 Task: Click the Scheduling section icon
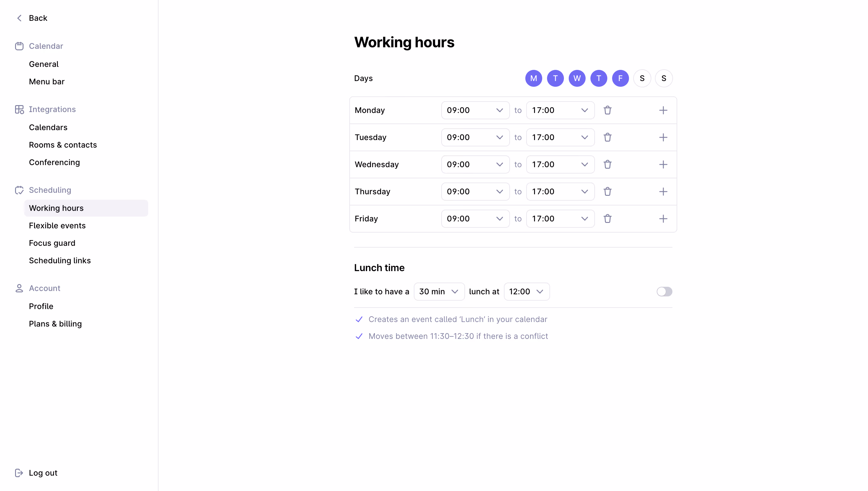click(x=19, y=190)
